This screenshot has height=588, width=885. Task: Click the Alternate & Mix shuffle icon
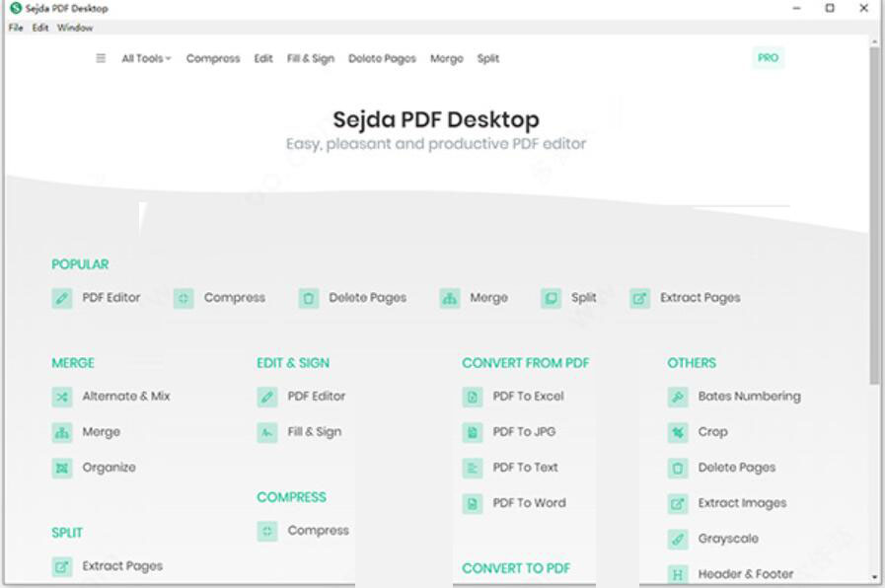coord(62,397)
